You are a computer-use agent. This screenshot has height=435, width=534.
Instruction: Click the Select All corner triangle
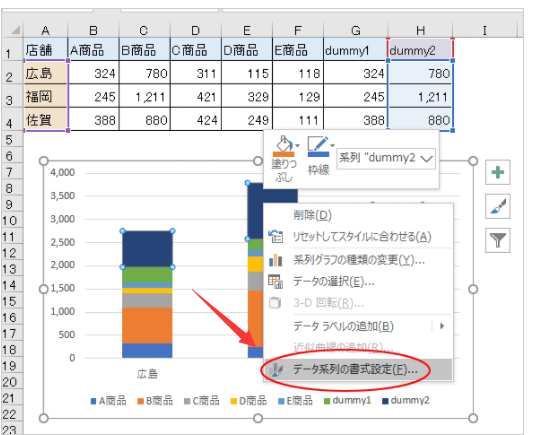coord(14,30)
